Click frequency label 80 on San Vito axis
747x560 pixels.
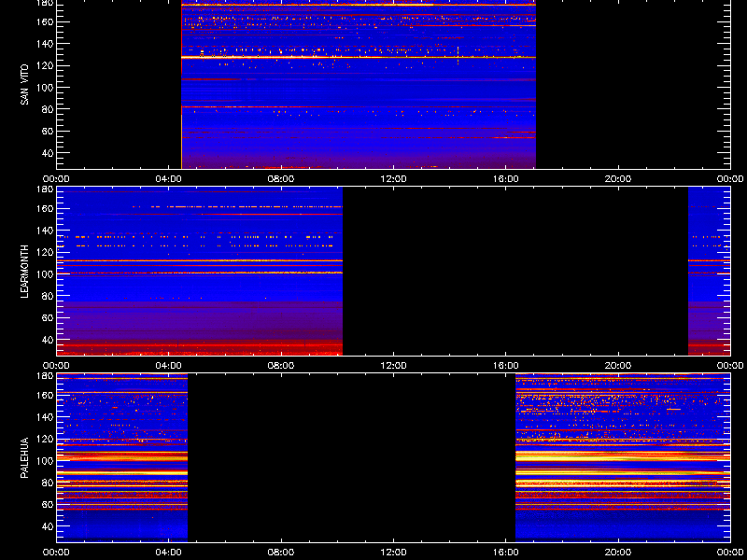[47, 109]
